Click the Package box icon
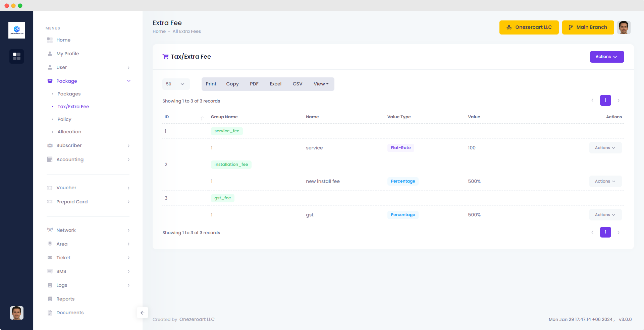 pos(50,81)
